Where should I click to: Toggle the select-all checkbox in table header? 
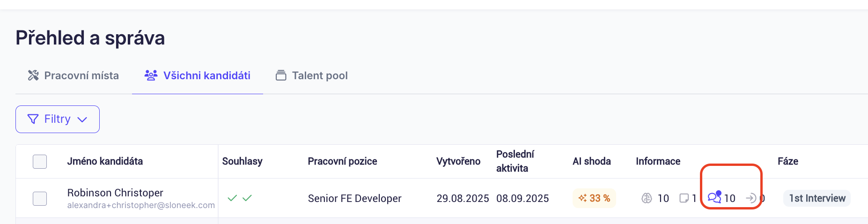point(40,161)
